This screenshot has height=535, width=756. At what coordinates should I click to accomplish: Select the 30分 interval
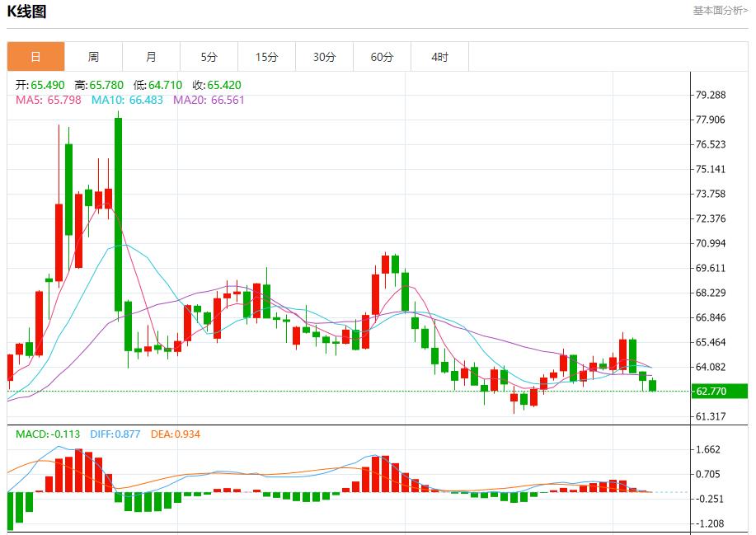[x=325, y=56]
